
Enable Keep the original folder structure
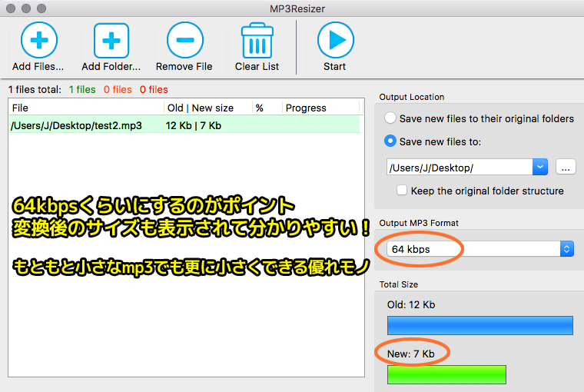pos(401,191)
